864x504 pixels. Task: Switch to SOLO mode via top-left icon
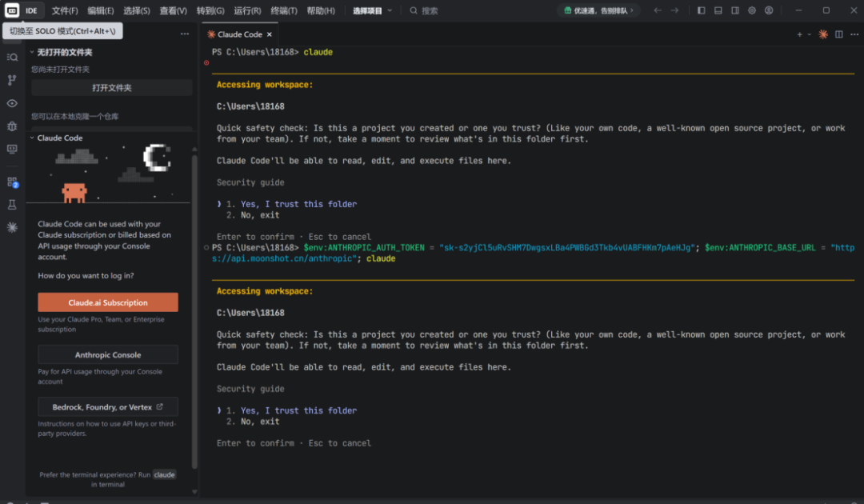tap(11, 10)
